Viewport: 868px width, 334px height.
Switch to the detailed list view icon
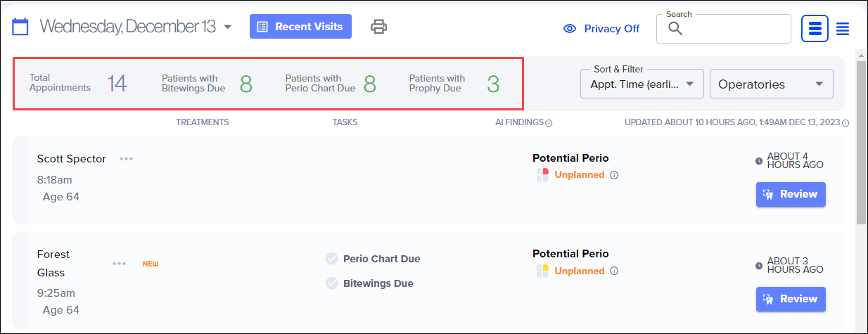click(815, 29)
